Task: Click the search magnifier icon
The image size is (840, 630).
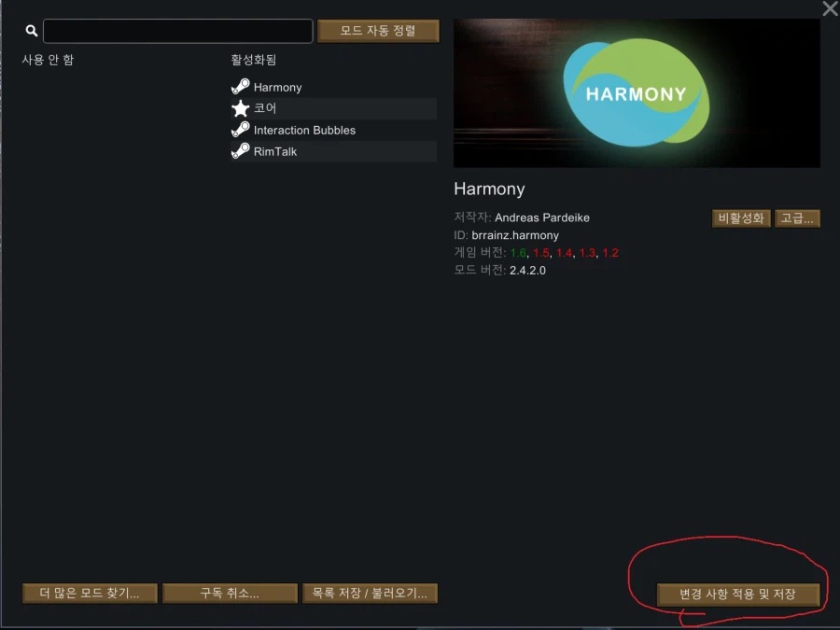Action: point(32,31)
